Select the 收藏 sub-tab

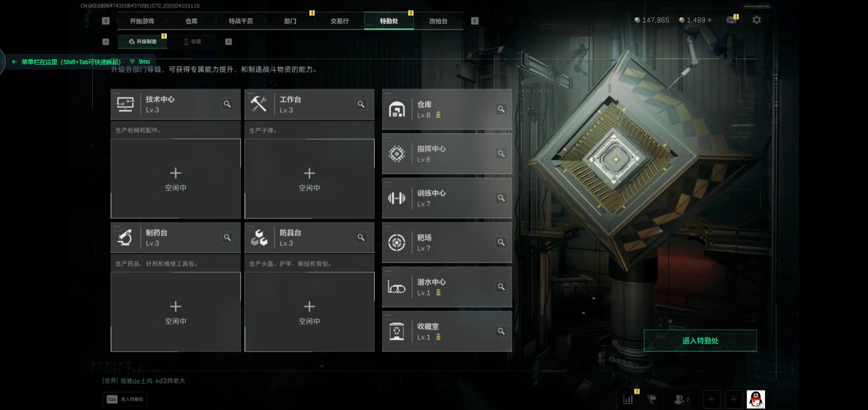(x=192, y=42)
